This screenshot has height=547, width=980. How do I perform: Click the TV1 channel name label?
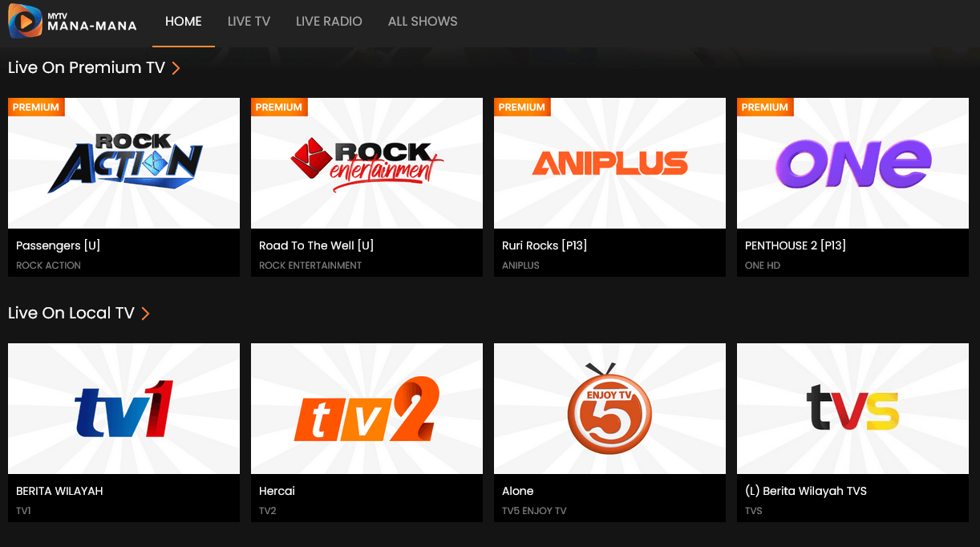point(23,511)
